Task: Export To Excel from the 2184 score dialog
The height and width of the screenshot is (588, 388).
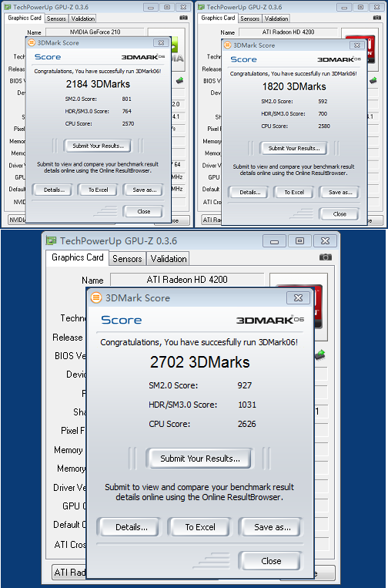Action: 98,190
